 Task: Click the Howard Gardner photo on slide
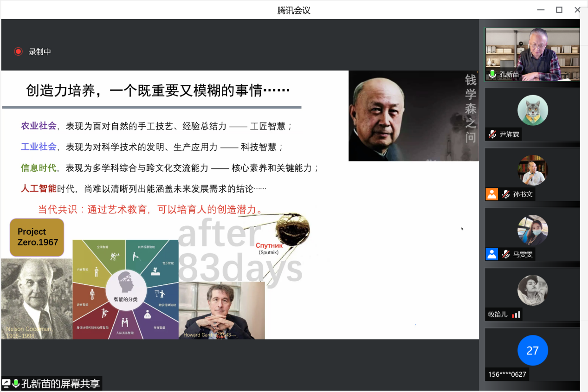point(222,310)
